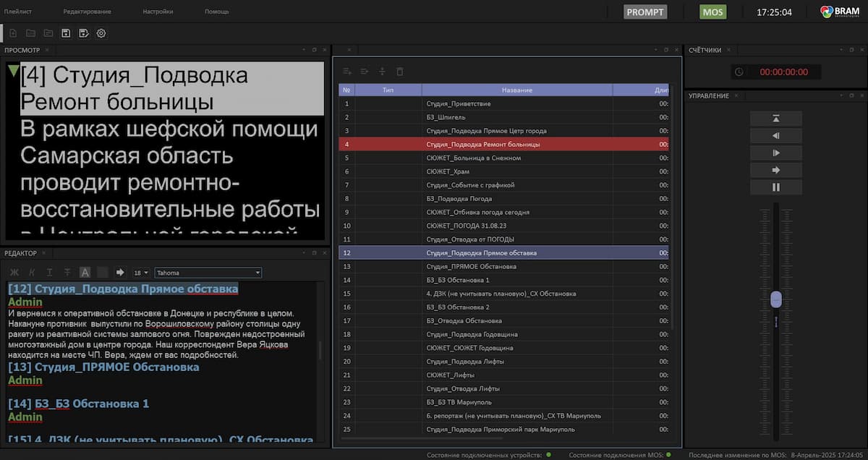Open settings via the gear toolbar icon
Image resolution: width=868 pixels, height=460 pixels.
pos(101,33)
